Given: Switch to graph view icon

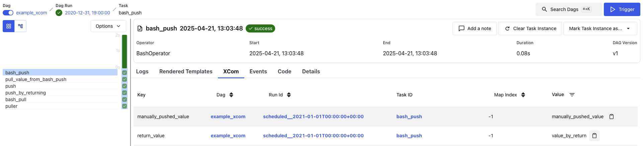Looking at the screenshot, I should coord(20,26).
